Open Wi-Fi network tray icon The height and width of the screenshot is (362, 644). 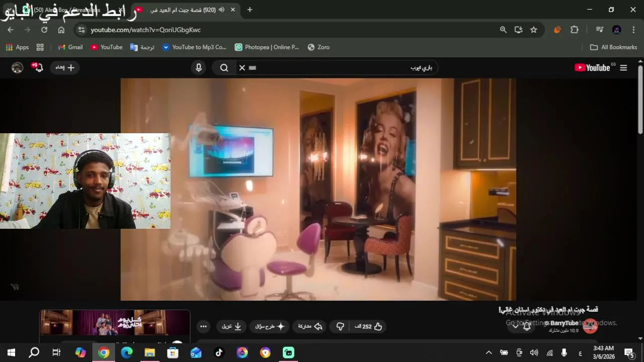click(550, 352)
